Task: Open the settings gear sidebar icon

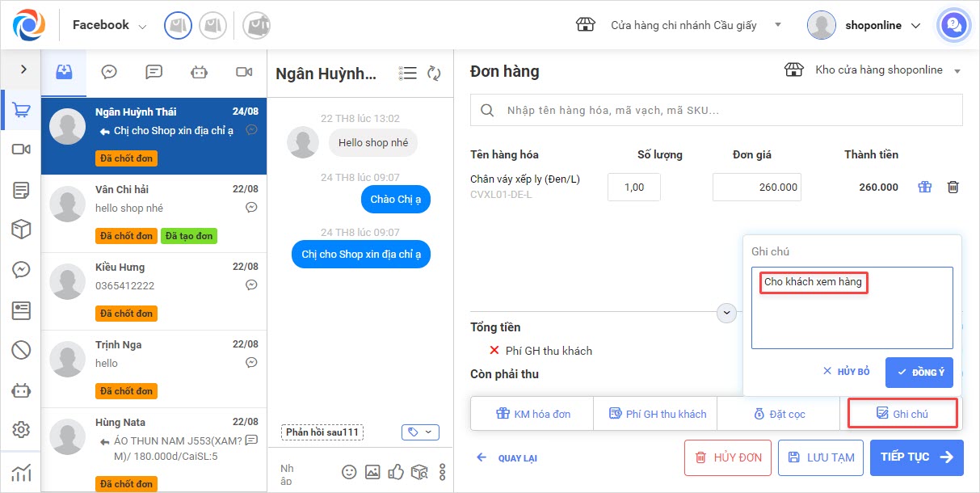Action: tap(22, 430)
